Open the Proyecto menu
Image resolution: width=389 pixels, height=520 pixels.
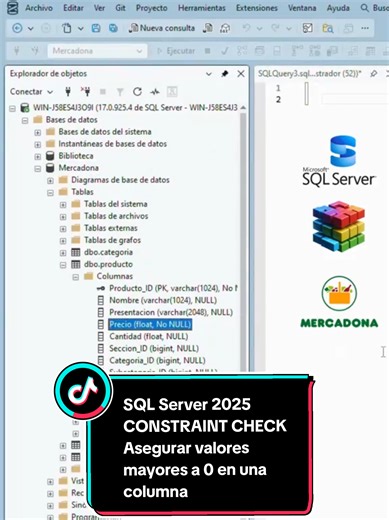click(152, 8)
